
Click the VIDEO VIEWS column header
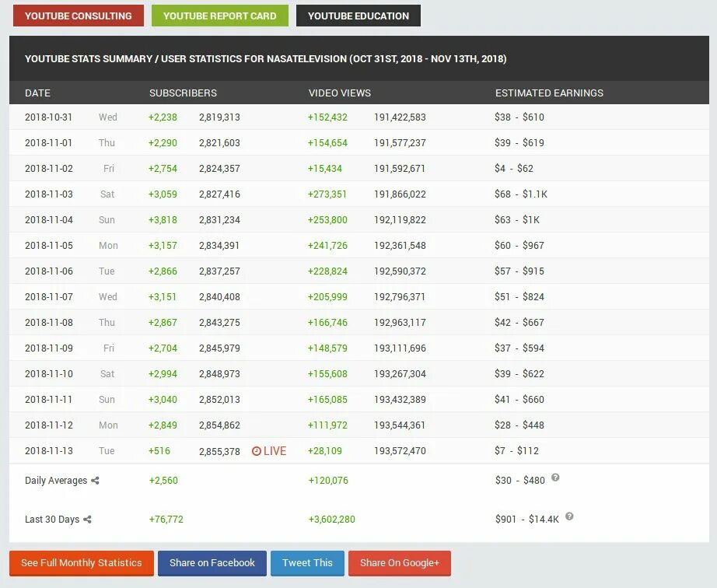[x=340, y=93]
